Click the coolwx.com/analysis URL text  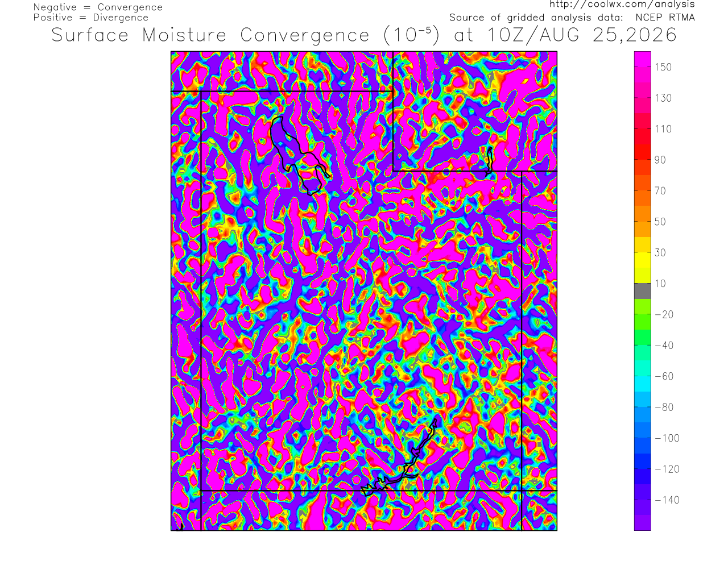tap(622, 4)
